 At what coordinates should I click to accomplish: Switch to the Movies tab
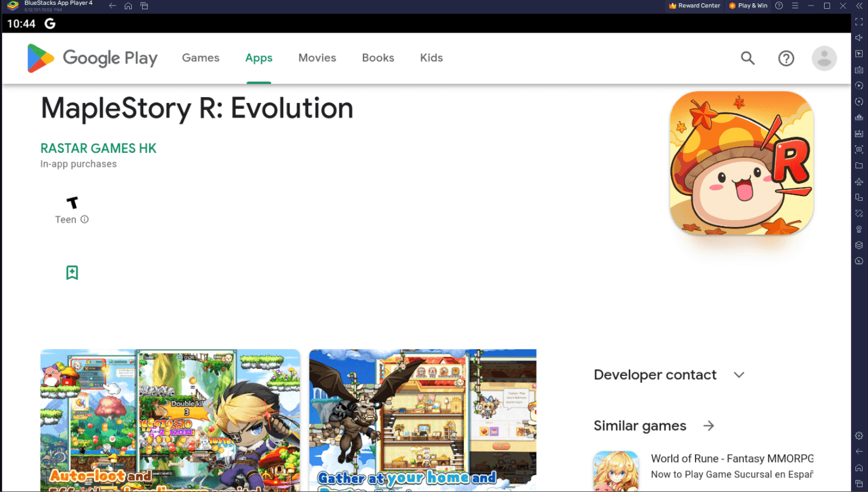tap(317, 57)
